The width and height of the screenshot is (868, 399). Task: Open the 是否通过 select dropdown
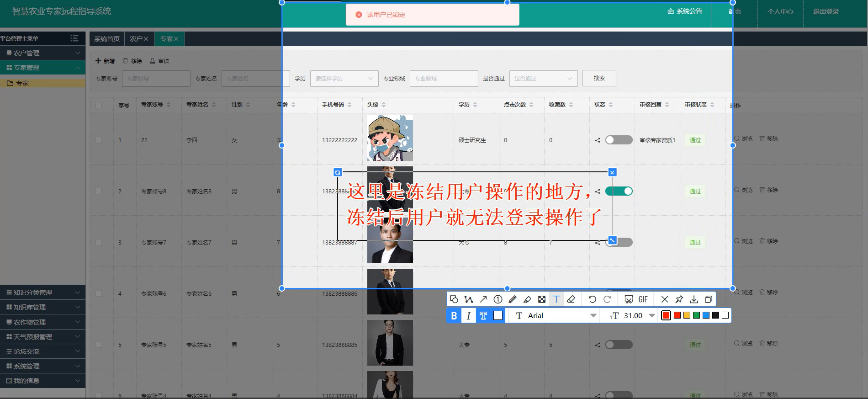543,79
